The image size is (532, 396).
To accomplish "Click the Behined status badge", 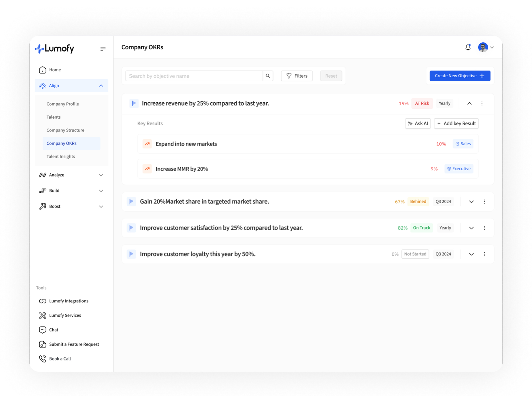I will tap(418, 202).
